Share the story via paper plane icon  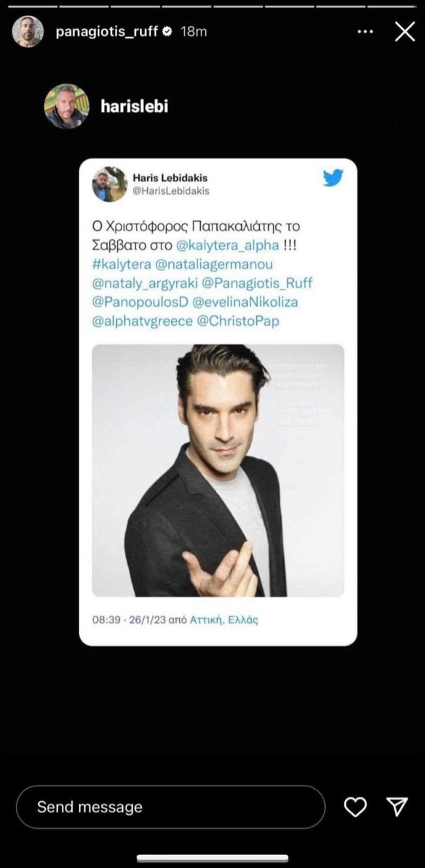(398, 807)
